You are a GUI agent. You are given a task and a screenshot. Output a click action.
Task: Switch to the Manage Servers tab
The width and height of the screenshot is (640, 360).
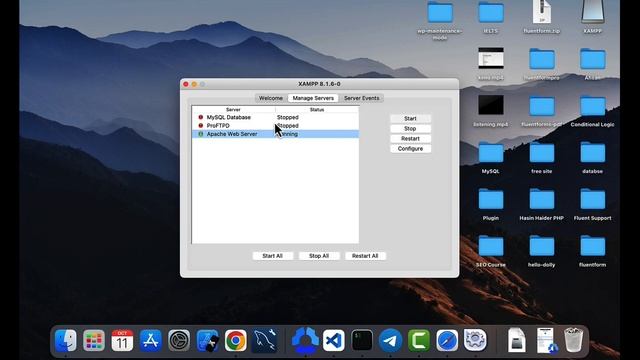click(313, 98)
